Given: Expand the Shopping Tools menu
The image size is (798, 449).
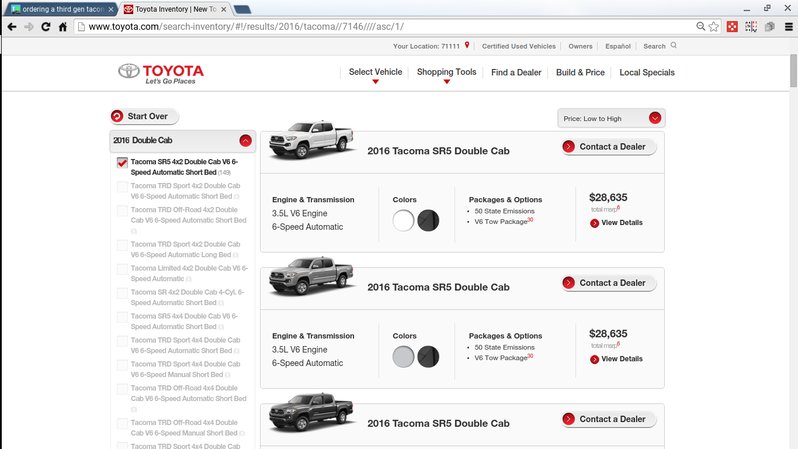Looking at the screenshot, I should pos(446,72).
